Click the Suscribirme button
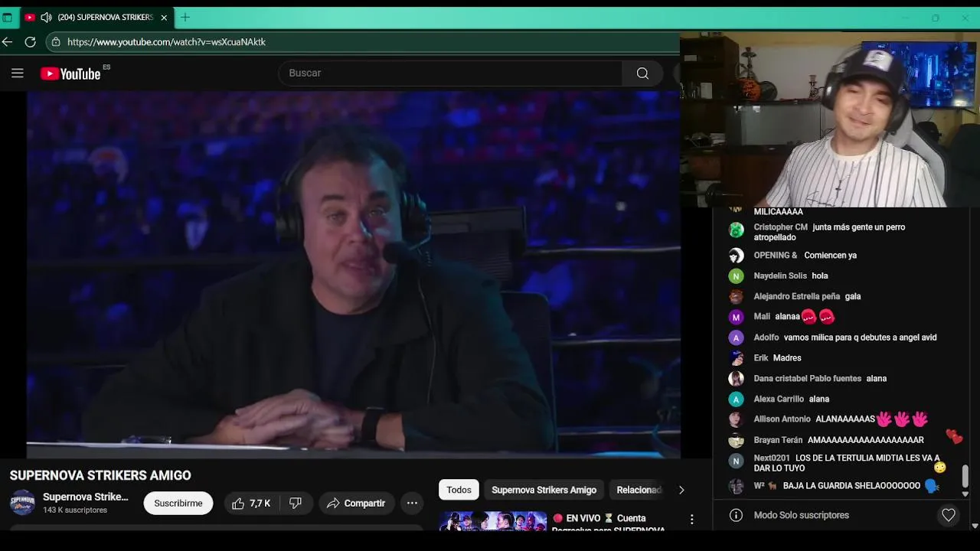The width and height of the screenshot is (980, 551). [178, 504]
